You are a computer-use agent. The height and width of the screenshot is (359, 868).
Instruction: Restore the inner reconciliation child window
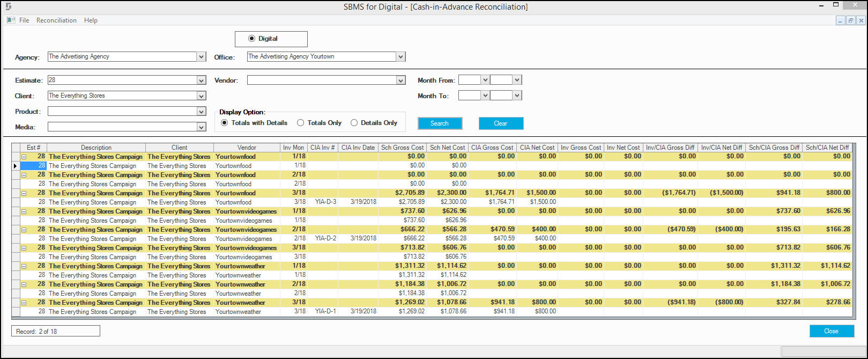851,20
